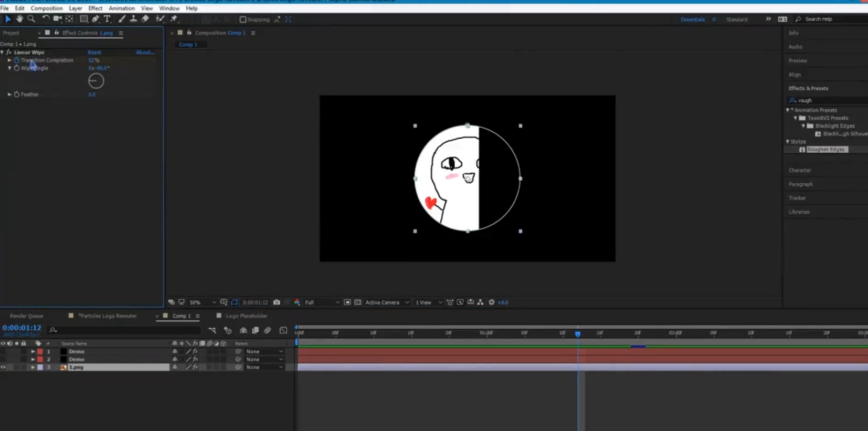This screenshot has height=431, width=868.
Task: Open the 1 View layout dropdown
Action: 429,302
